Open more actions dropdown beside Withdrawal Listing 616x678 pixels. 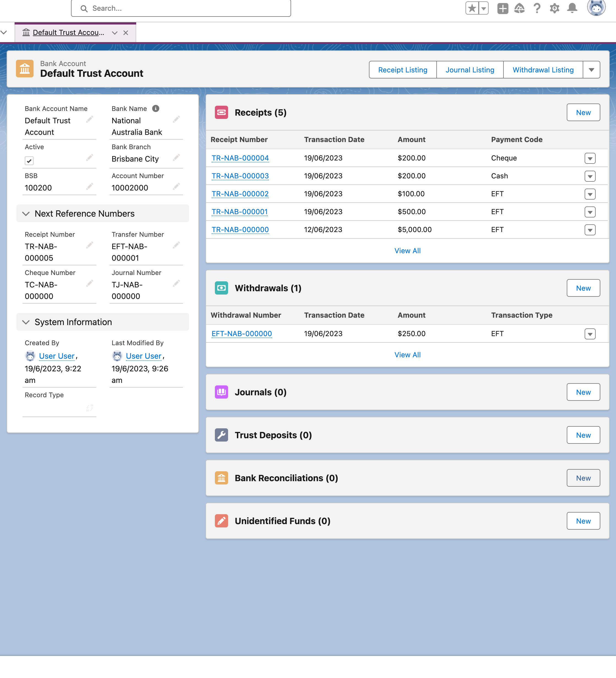(x=592, y=70)
